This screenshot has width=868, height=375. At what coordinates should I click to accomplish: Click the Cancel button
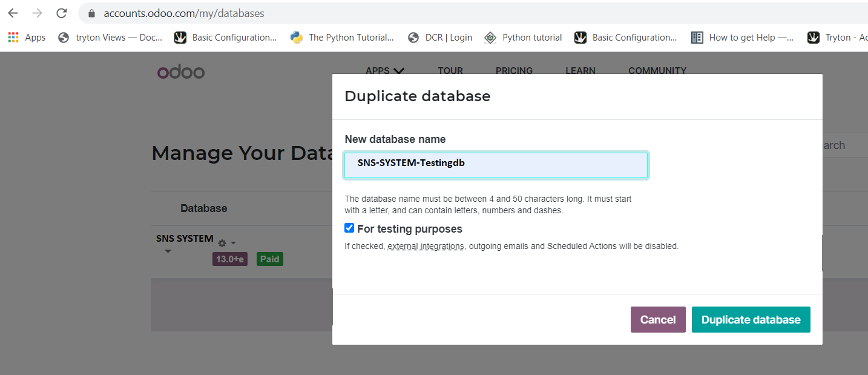[658, 320]
